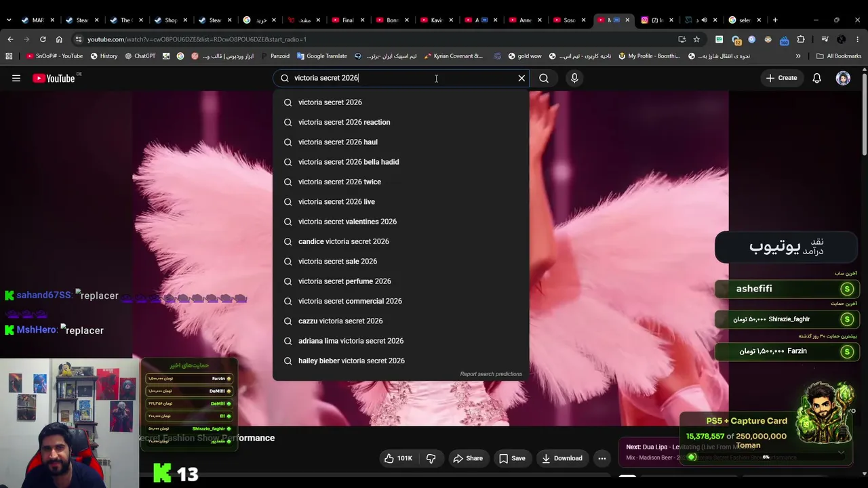Bookmark this page with the star icon
Screen dimensions: 868x488
coord(696,39)
